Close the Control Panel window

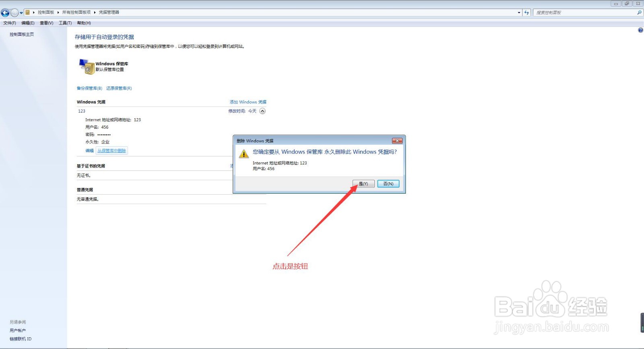click(638, 4)
